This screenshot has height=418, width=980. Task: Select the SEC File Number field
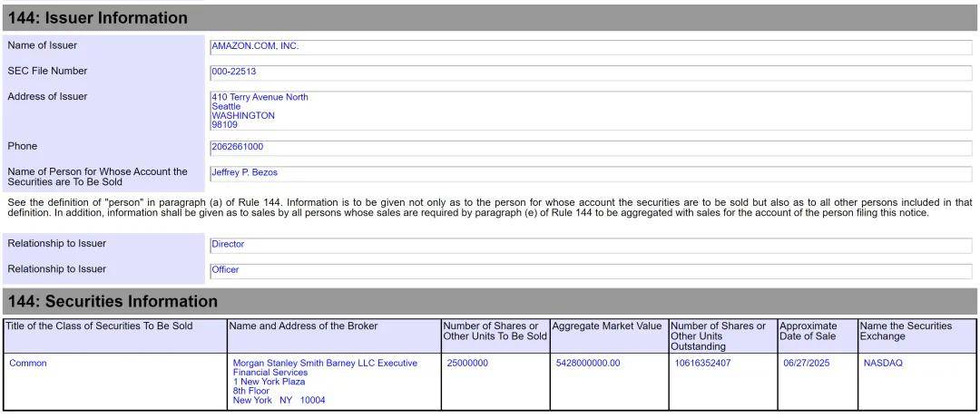pos(590,73)
